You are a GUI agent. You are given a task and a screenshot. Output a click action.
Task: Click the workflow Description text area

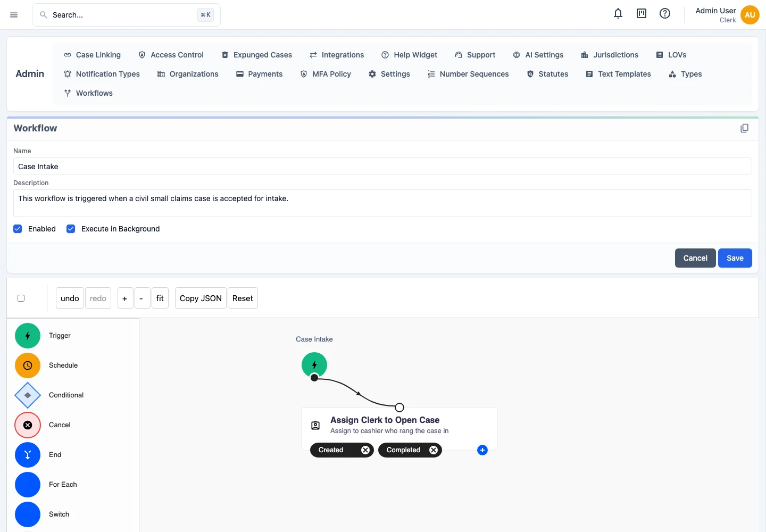pos(382,203)
